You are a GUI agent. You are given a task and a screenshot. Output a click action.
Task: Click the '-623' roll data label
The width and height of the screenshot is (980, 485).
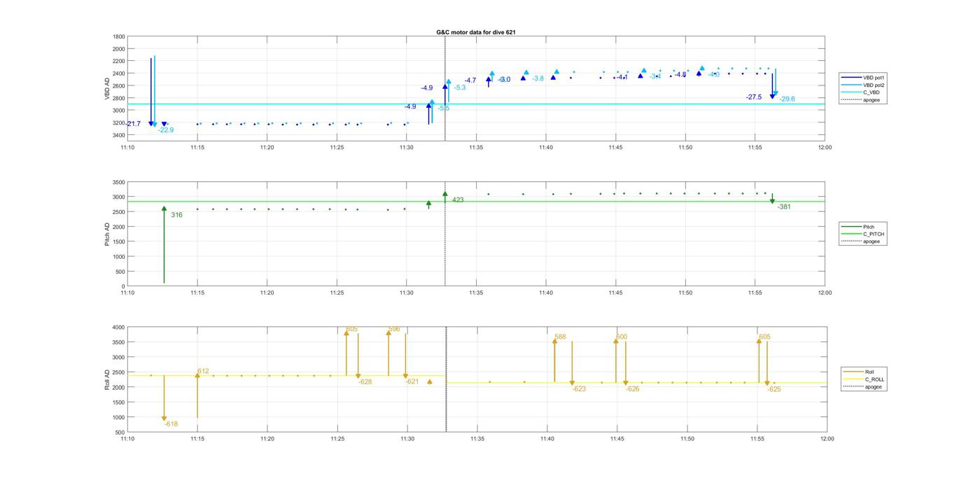click(x=579, y=389)
